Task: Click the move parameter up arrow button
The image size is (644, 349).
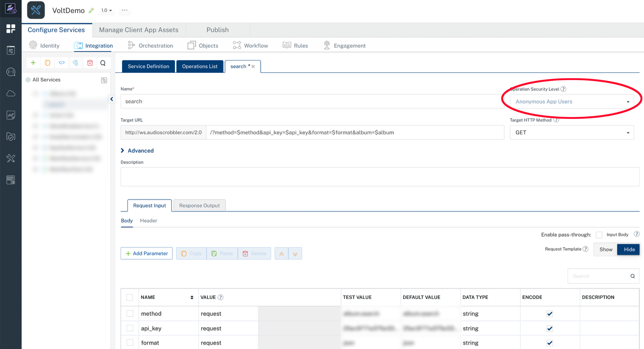Action: 281,254
